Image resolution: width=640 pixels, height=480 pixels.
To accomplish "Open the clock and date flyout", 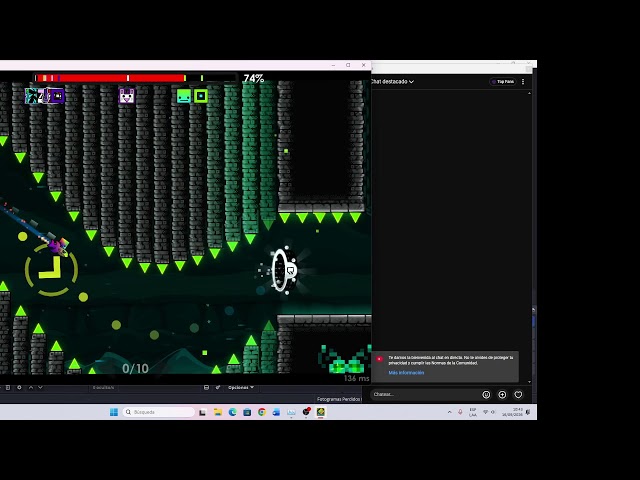I will [x=513, y=412].
